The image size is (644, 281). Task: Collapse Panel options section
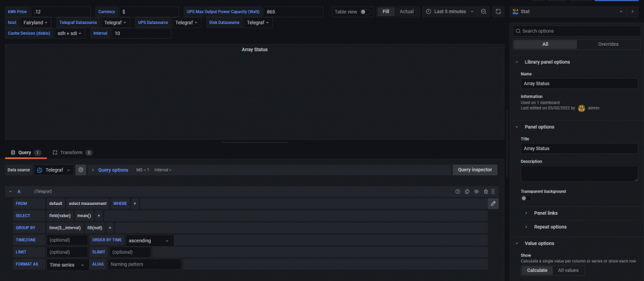pos(516,127)
